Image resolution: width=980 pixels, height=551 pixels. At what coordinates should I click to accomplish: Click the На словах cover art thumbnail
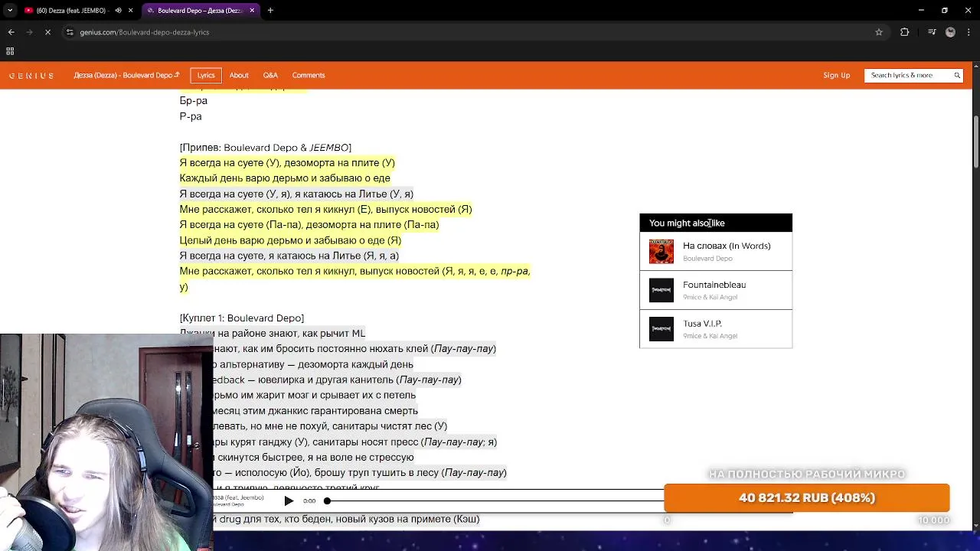(x=661, y=252)
